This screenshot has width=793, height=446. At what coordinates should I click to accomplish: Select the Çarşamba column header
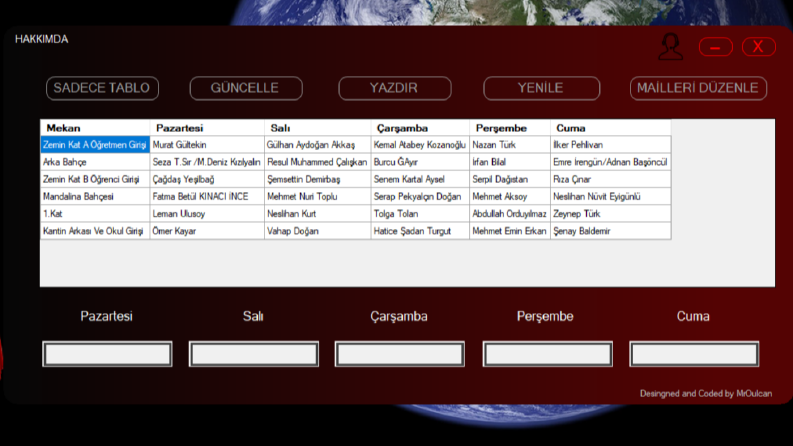pos(420,128)
